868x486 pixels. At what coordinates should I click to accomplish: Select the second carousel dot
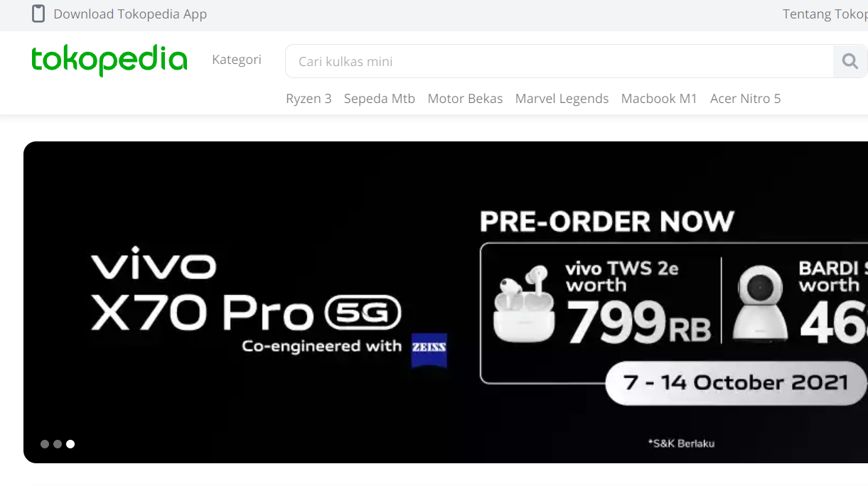click(58, 444)
